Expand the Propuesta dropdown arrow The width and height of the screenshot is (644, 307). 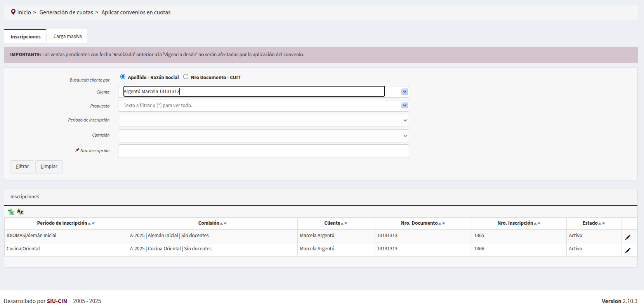(x=404, y=106)
